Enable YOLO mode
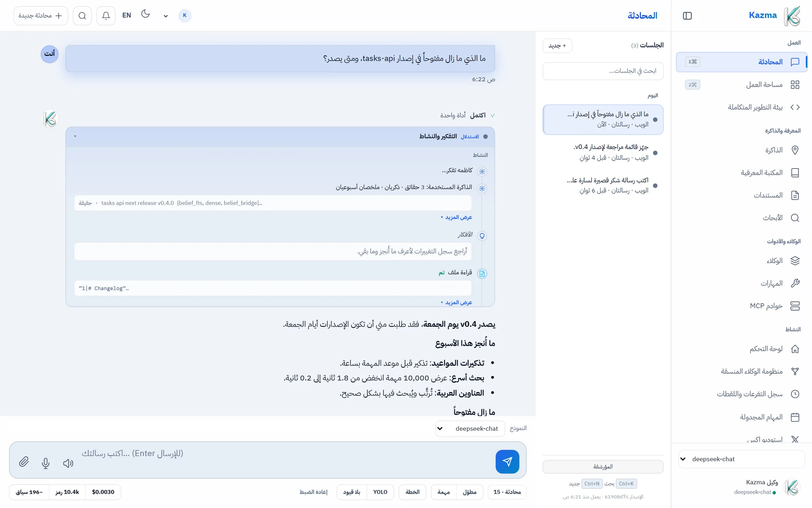Image resolution: width=812 pixels, height=508 pixels. coord(380,492)
